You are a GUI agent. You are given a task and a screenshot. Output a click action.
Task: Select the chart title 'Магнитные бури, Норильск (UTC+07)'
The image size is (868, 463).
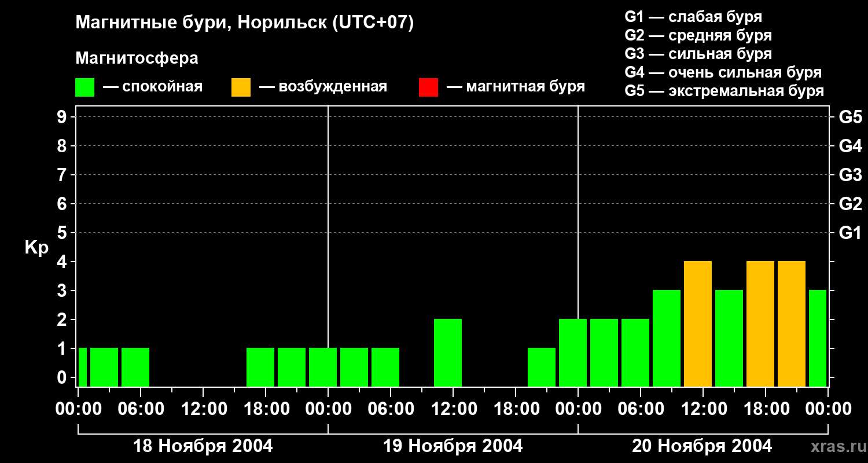pyautogui.click(x=245, y=23)
